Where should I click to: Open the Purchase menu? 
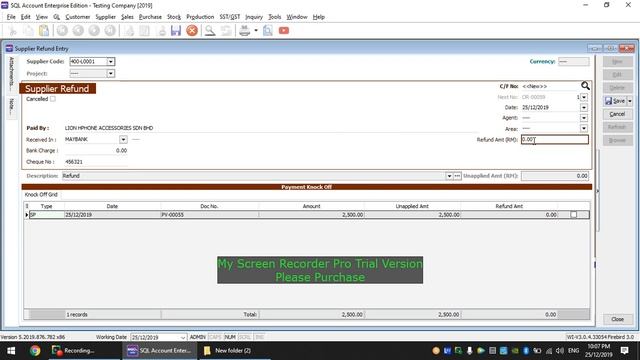150,17
